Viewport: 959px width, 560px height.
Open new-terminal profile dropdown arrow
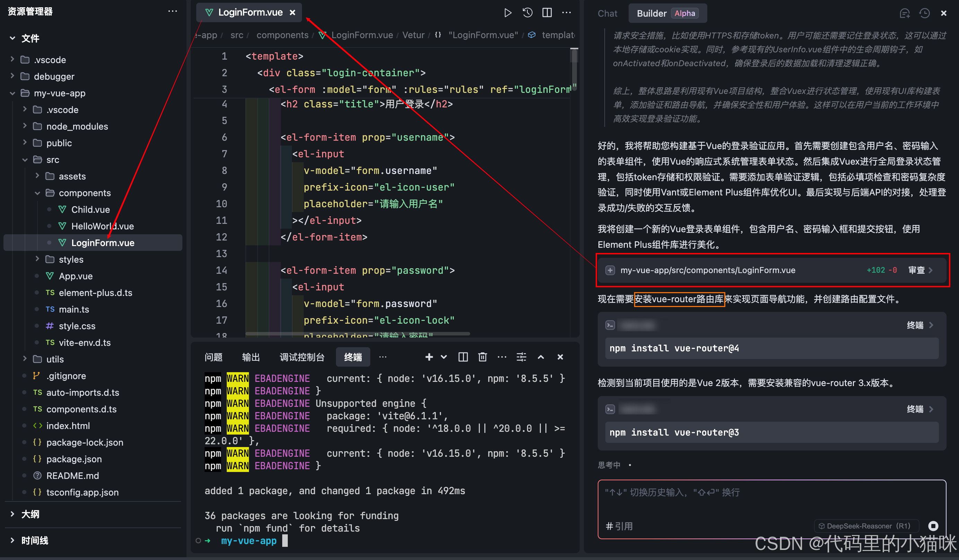(x=444, y=357)
